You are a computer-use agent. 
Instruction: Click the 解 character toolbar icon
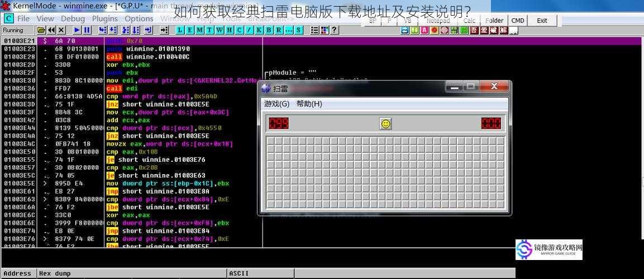(x=504, y=30)
